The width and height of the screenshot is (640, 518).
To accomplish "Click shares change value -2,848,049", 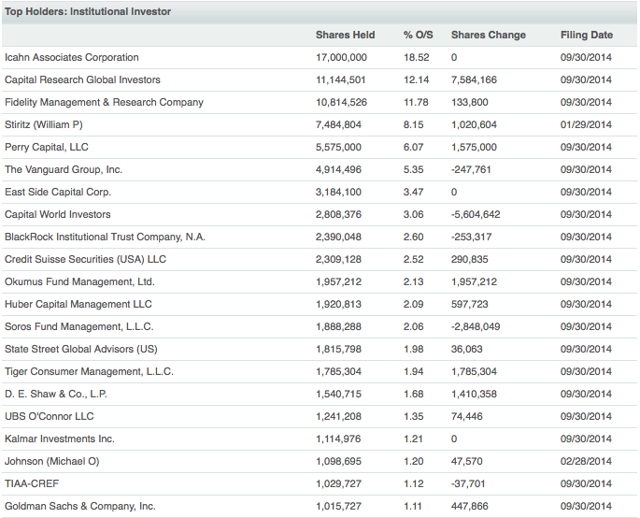I will point(476,327).
